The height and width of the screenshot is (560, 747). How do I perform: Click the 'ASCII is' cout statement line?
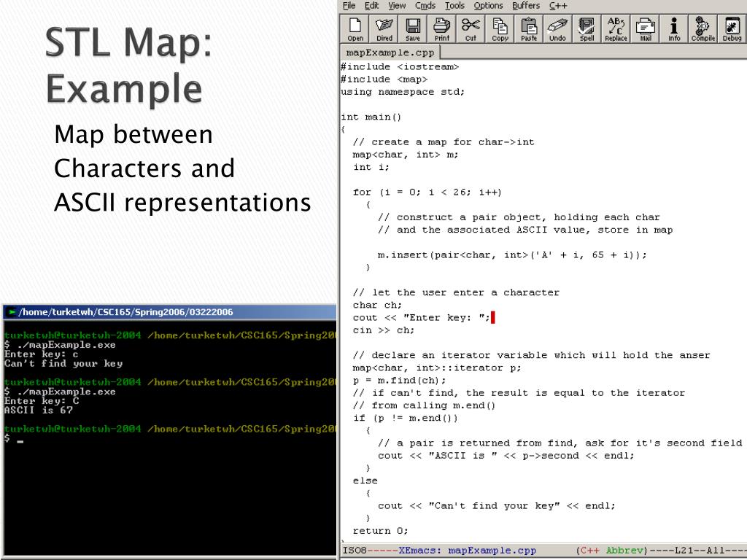506,455
